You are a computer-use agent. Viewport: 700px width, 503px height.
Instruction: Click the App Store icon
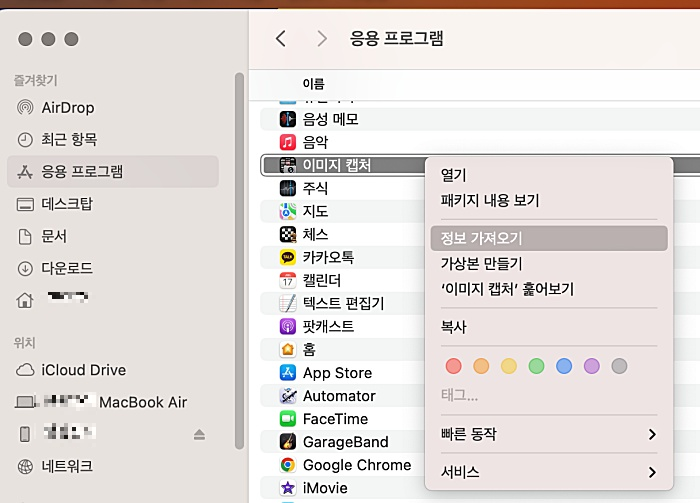(288, 373)
